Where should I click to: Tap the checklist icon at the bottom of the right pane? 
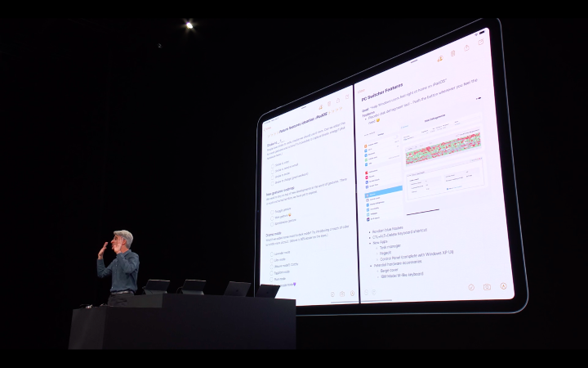pyautogui.click(x=471, y=287)
